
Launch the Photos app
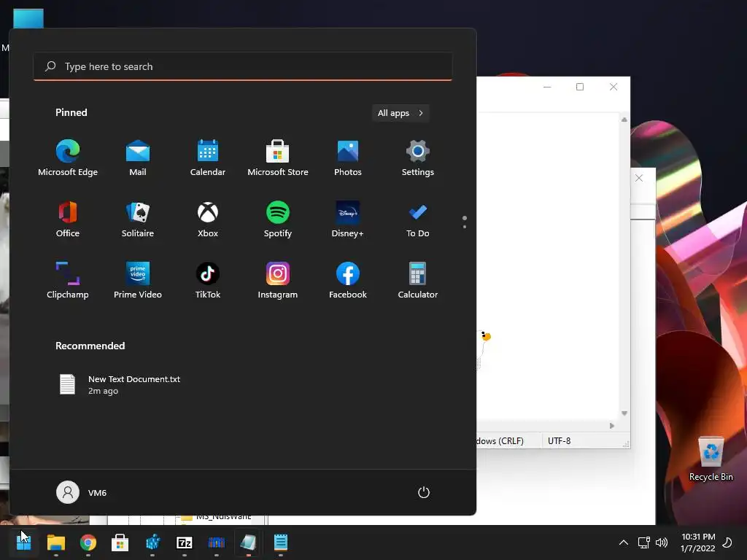click(348, 158)
